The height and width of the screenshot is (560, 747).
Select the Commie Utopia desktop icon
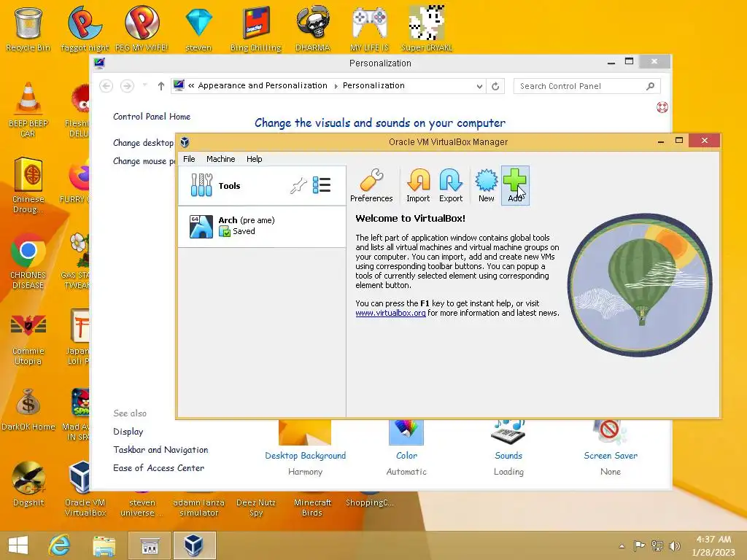point(28,337)
